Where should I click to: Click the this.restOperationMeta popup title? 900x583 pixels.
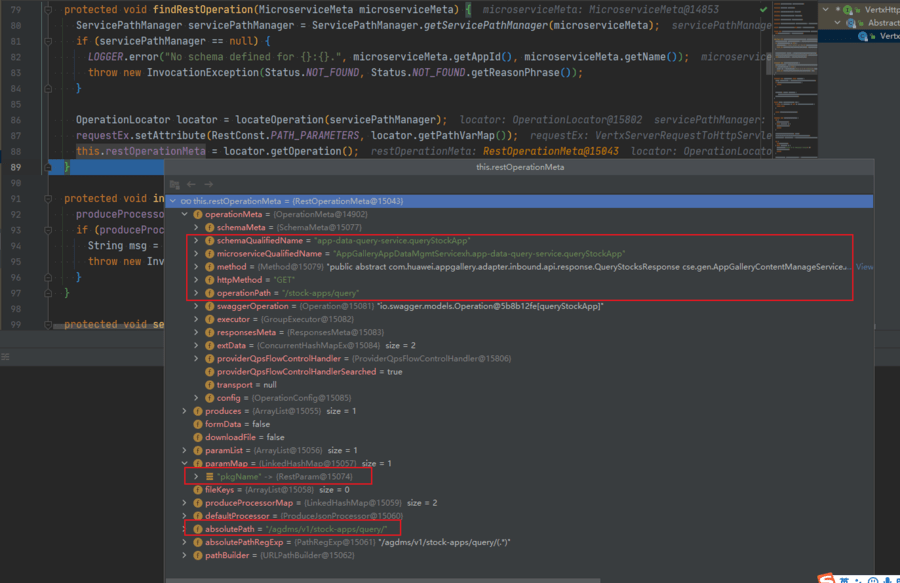tap(520, 168)
